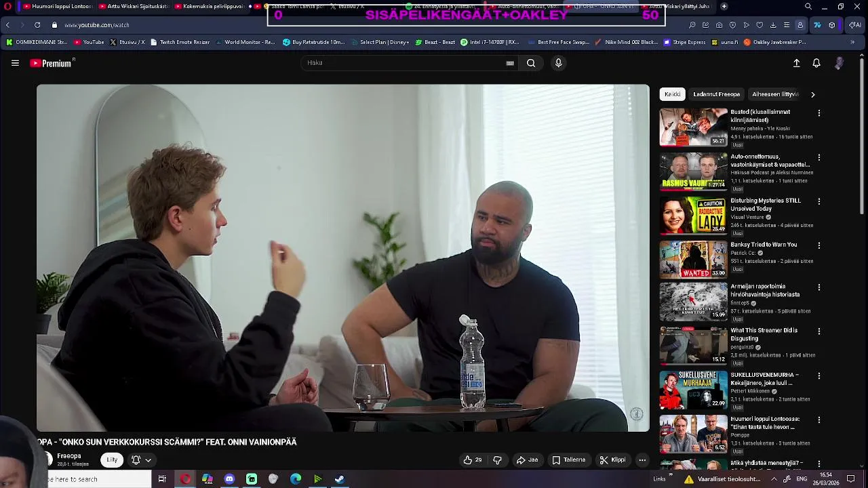Open options for What This Streamer Did
The height and width of the screenshot is (488, 868).
(819, 331)
